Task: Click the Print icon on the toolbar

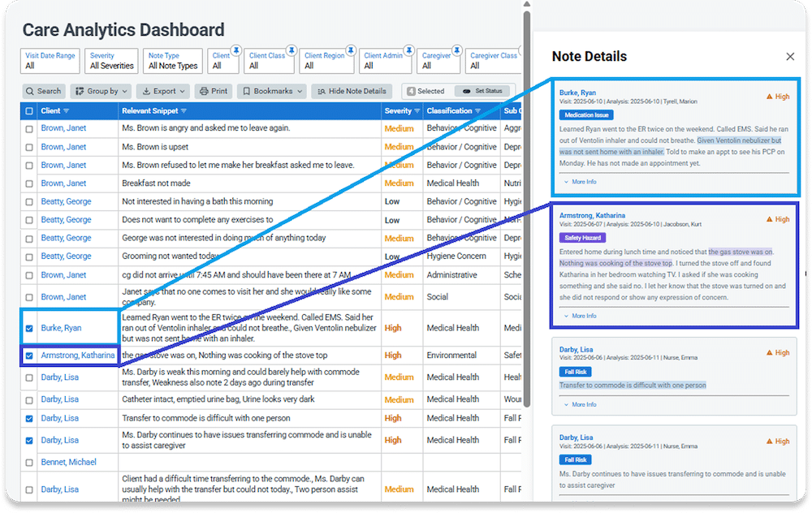Action: [203, 90]
